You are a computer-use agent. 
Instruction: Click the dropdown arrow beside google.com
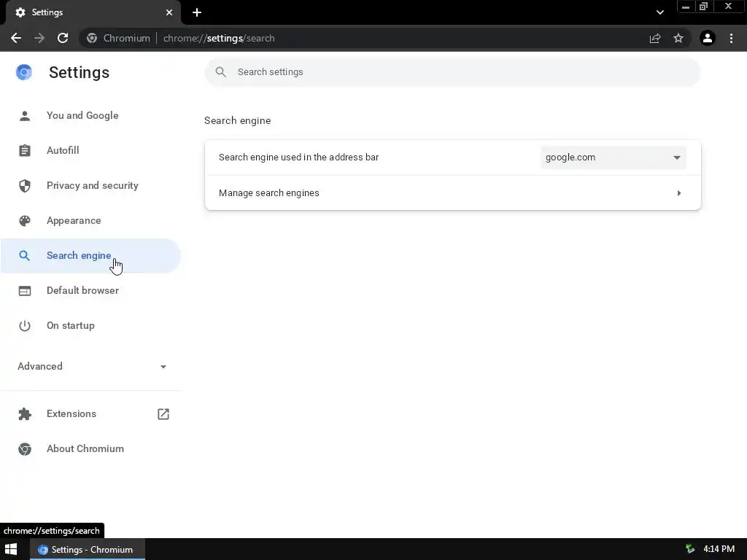676,157
